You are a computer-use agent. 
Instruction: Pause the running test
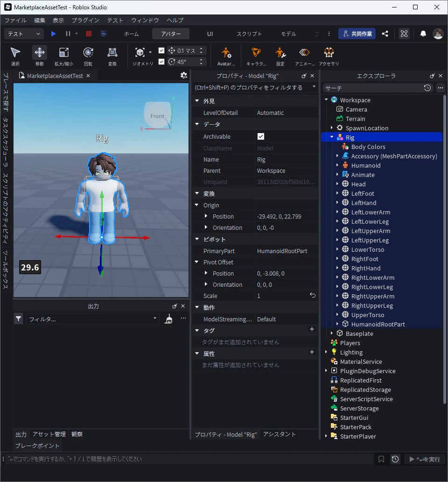pos(68,34)
